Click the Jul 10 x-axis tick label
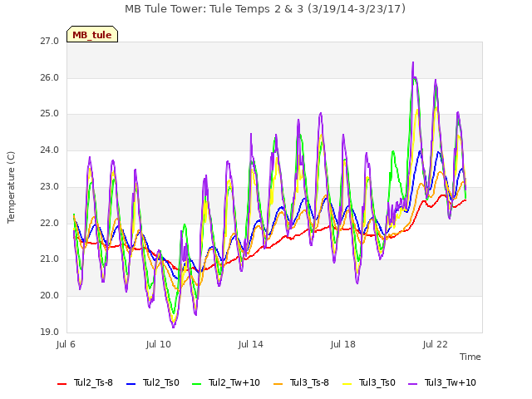 (159, 344)
